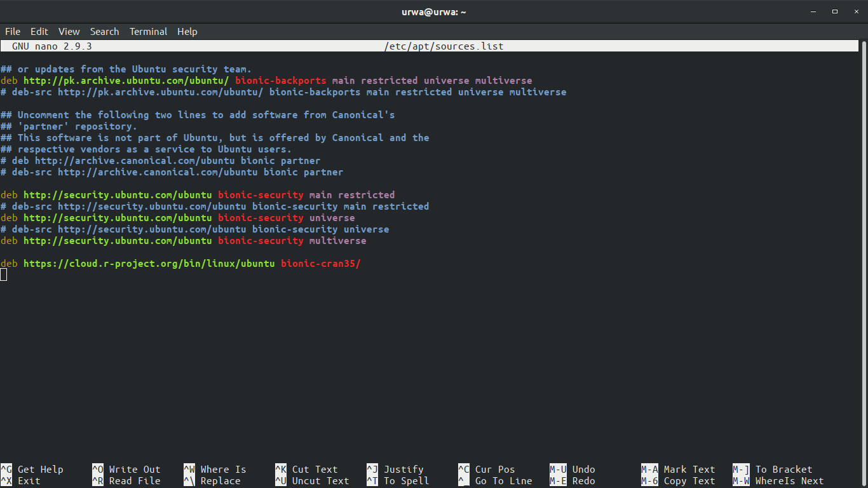Click the deb-src bionic-security main restricted line
Screen dimensions: 868x488
click(215, 207)
